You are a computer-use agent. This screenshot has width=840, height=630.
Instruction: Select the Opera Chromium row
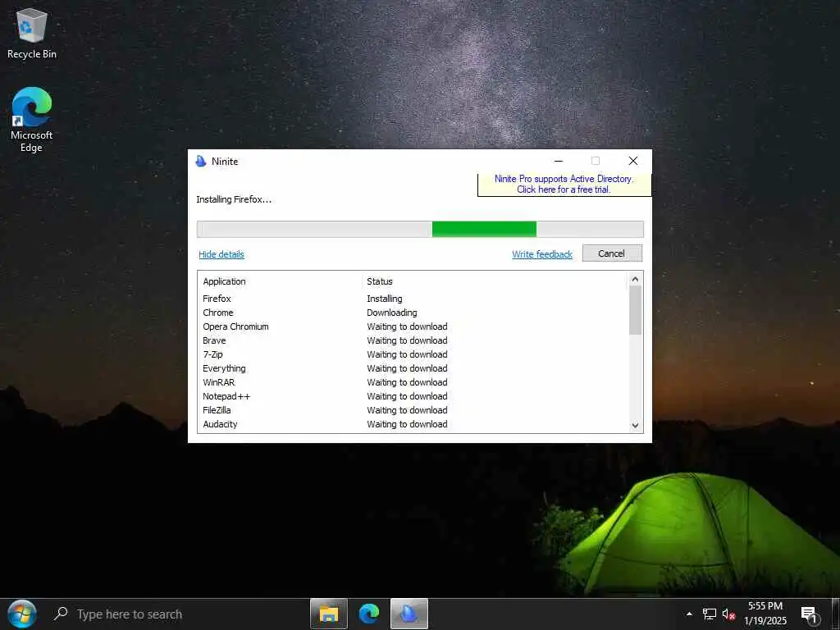click(x=413, y=326)
